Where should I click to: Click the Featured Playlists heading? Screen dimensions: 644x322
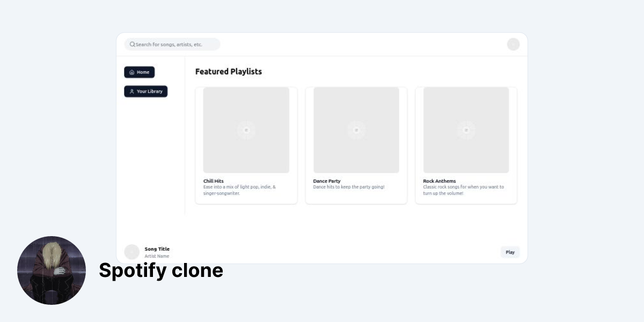pos(229,71)
